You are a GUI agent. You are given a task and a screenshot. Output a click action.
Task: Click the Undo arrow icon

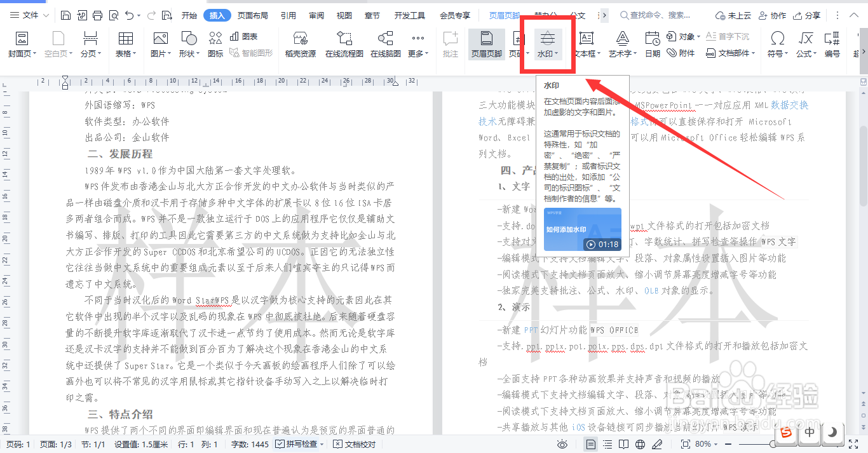click(129, 15)
